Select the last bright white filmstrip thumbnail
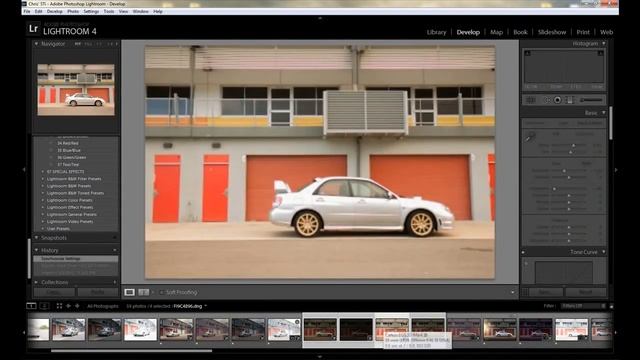640x360 pixels. click(x=571, y=329)
